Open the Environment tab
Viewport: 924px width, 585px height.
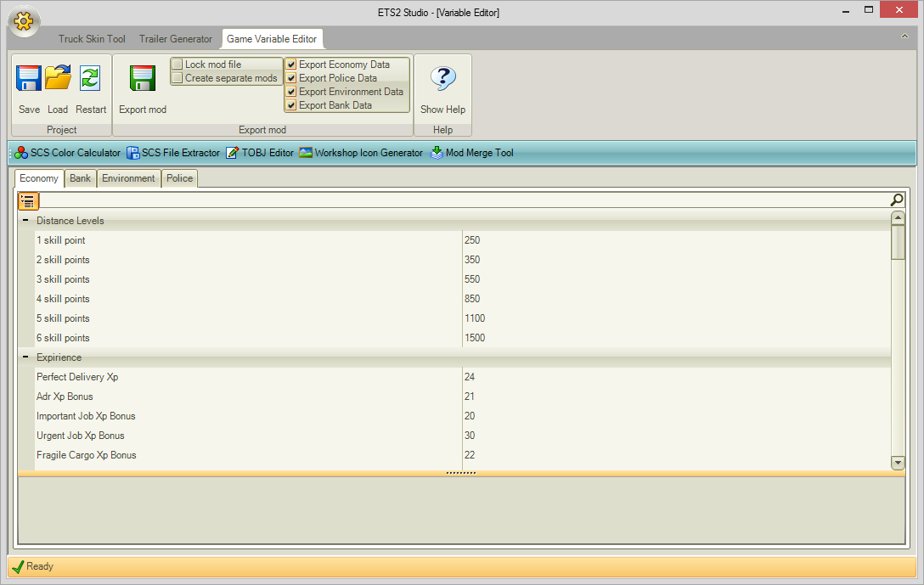point(128,178)
